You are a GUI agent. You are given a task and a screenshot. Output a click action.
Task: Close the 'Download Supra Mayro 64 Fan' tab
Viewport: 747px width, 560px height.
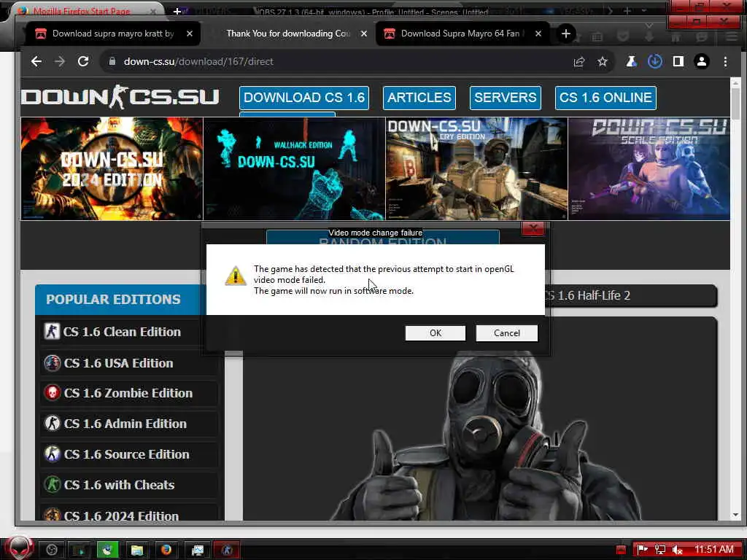click(538, 34)
